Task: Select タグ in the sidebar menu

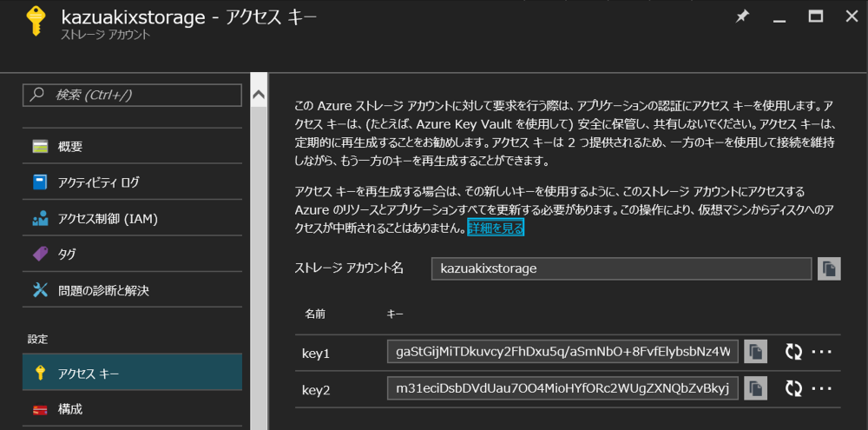Action: [x=132, y=255]
